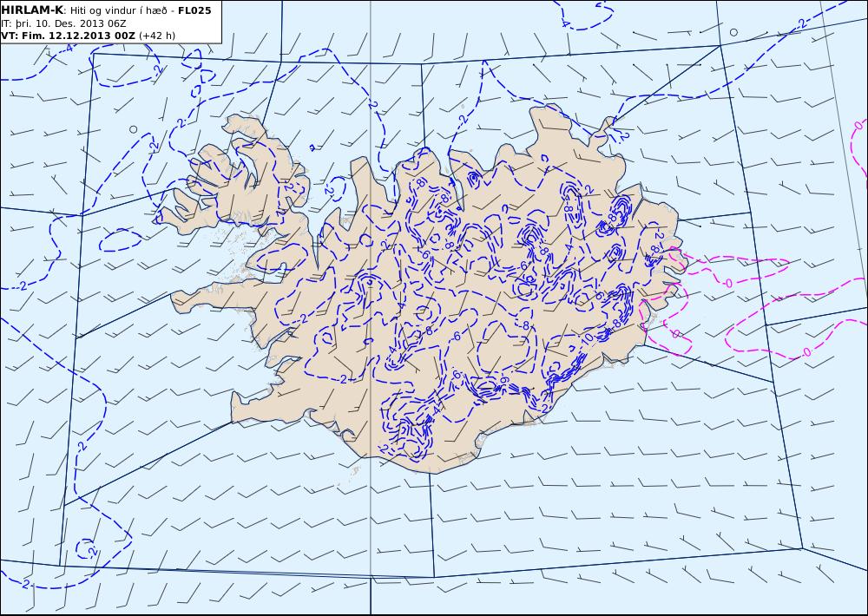Click the -10 temperature contour label
The width and height of the screenshot is (868, 616).
(586, 338)
